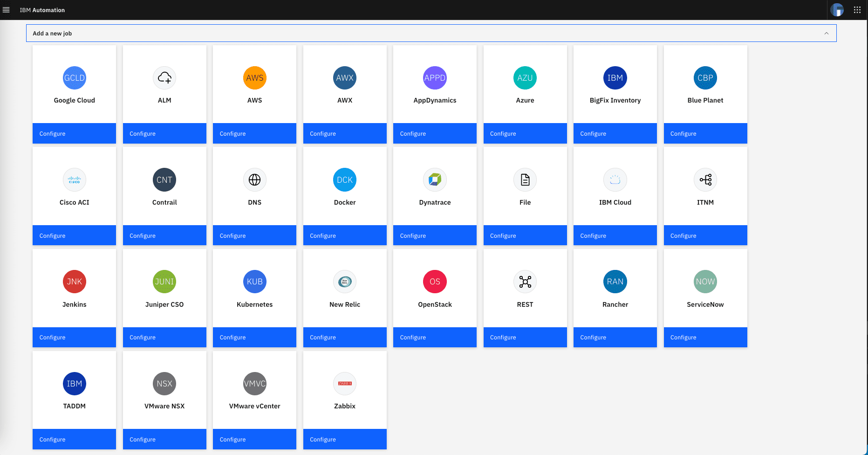Viewport: 868px width, 455px height.
Task: Click the REST nodes icon
Action: (525, 282)
